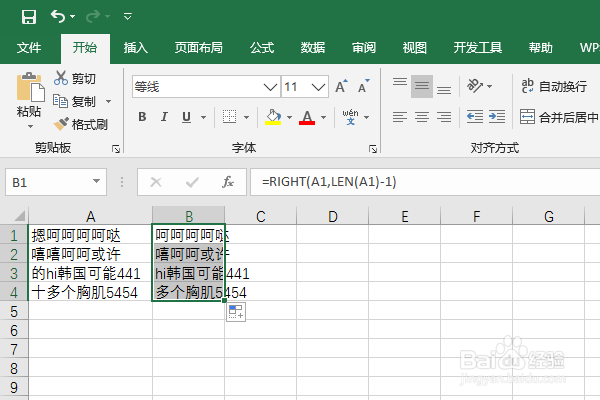Open the borders dropdown arrow

coord(246,117)
